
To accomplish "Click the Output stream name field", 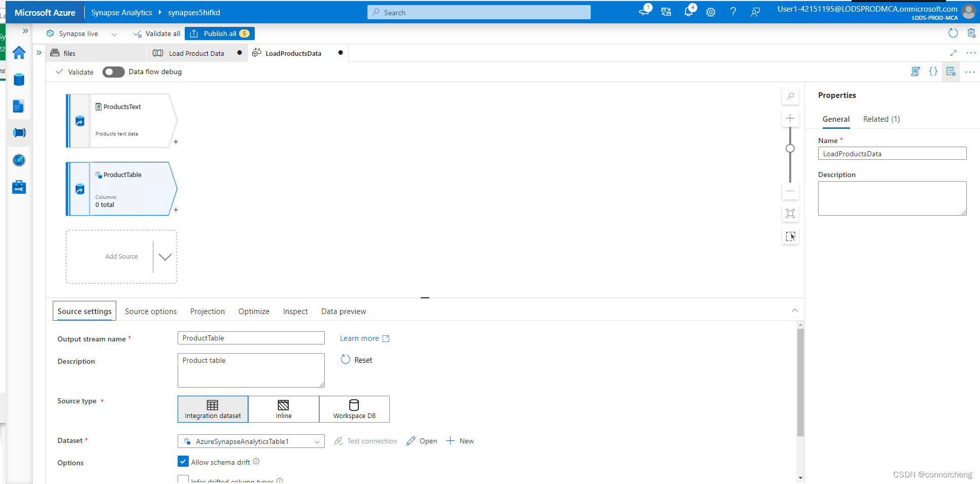I will pyautogui.click(x=251, y=338).
